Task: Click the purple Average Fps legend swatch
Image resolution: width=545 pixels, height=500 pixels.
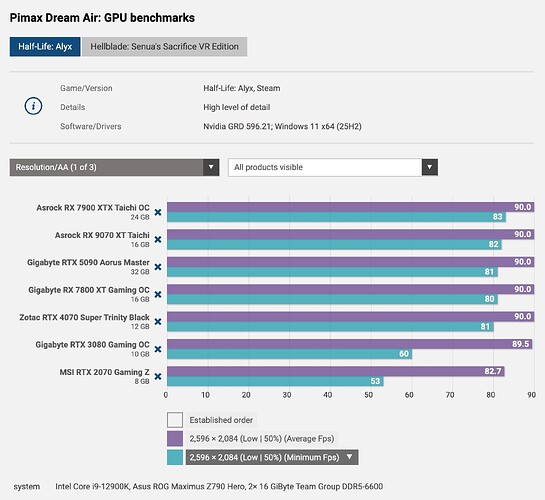Action: [175, 438]
